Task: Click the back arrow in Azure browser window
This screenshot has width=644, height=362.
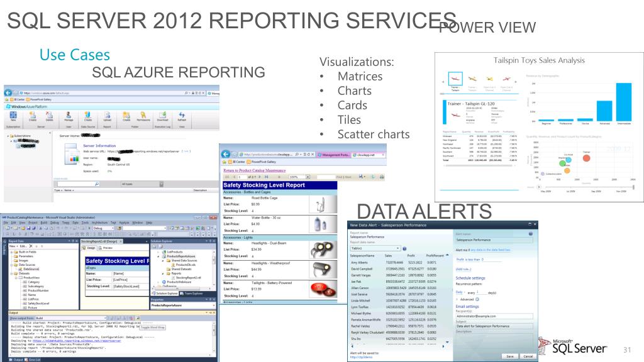Action: (x=8, y=93)
